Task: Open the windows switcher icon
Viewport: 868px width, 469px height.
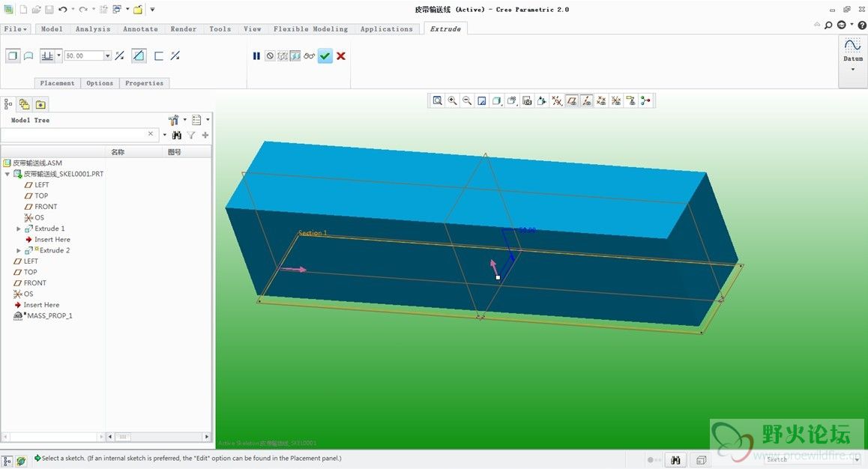Action: pos(117,10)
